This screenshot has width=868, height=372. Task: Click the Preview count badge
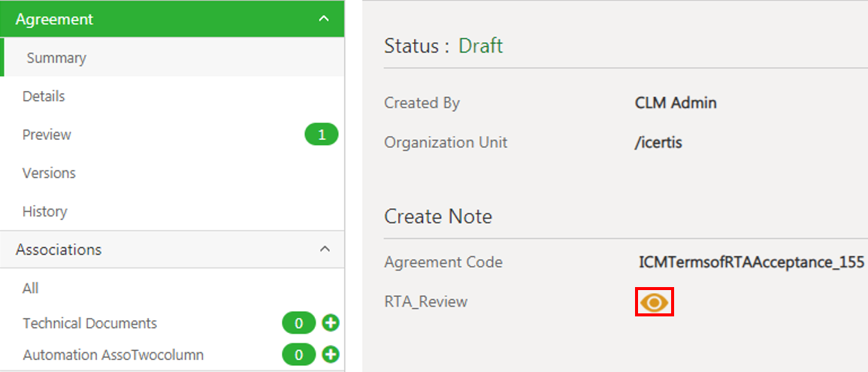point(321,135)
